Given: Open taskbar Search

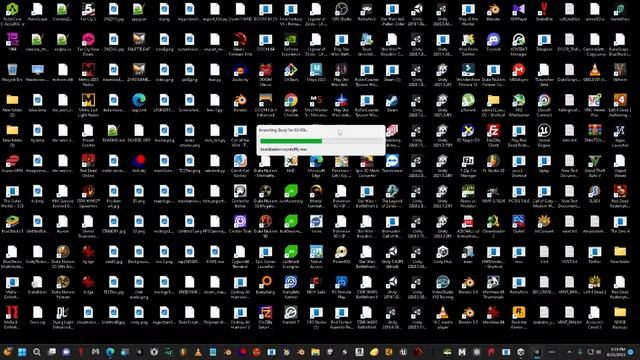Looking at the screenshot, I should 37,352.
